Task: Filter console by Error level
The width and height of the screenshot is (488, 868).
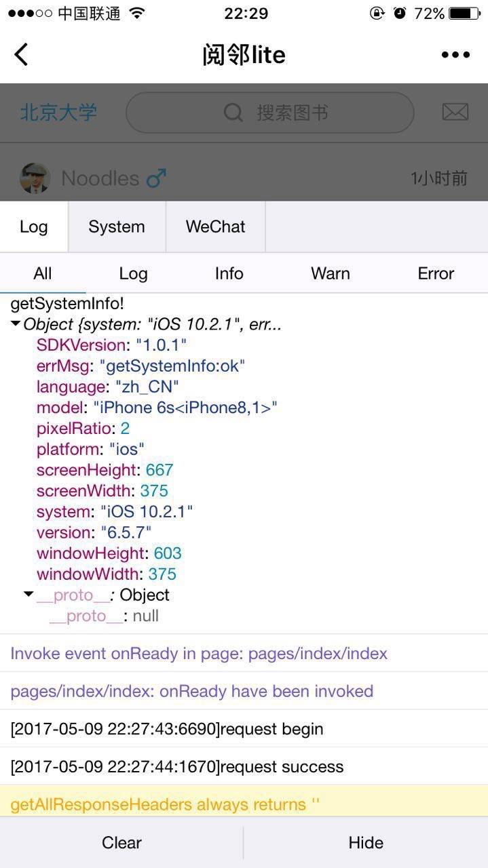Action: [436, 273]
